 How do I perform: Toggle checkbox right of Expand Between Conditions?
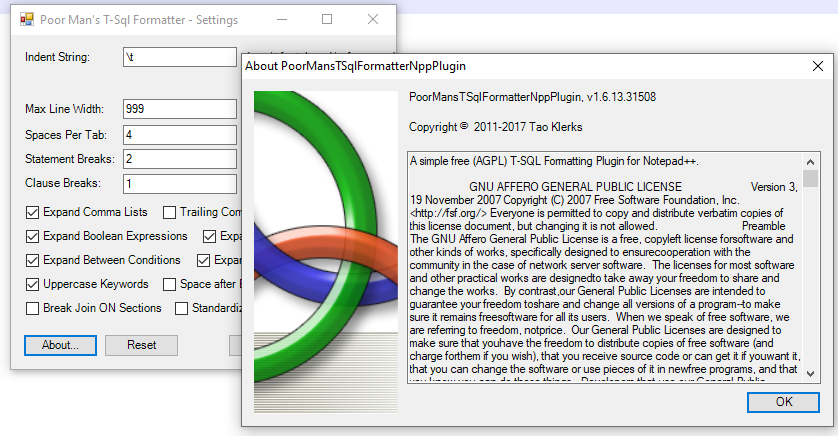(x=203, y=260)
